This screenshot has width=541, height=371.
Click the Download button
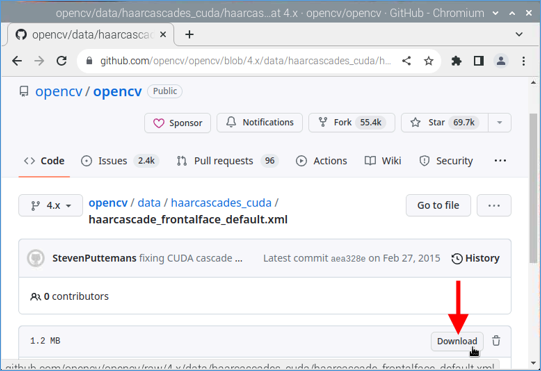tap(457, 341)
